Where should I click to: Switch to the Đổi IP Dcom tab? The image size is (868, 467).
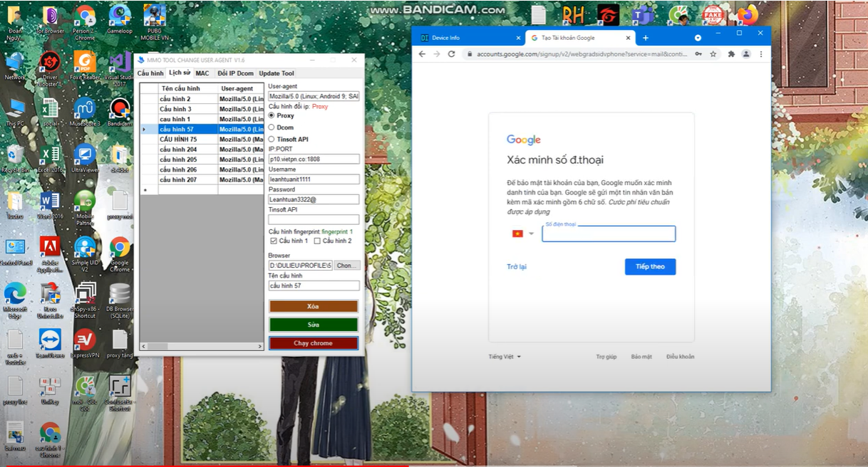(235, 73)
